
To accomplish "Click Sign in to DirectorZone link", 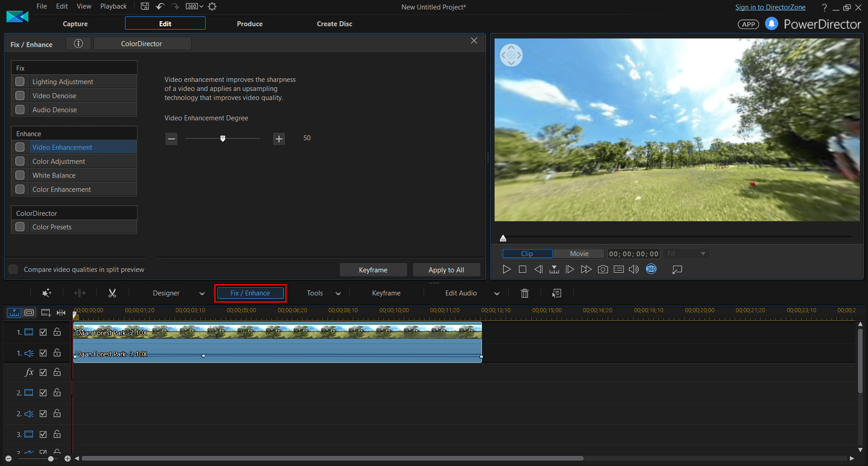I will coord(770,7).
